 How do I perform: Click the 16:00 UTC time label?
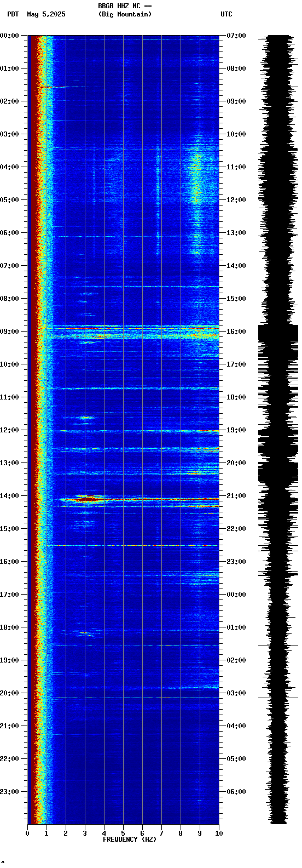[236, 332]
